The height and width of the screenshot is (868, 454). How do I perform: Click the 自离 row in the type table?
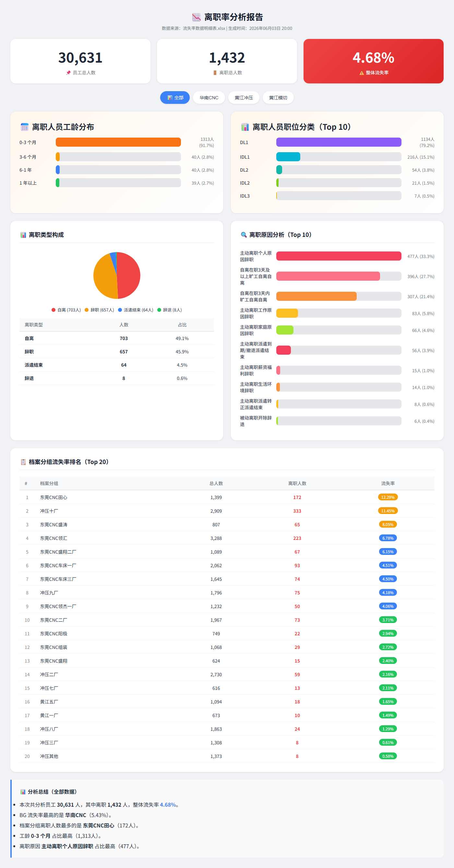[117, 338]
